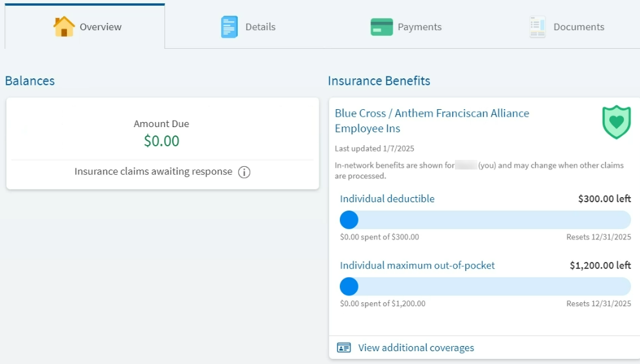Click the Documents page icon

[x=538, y=27]
